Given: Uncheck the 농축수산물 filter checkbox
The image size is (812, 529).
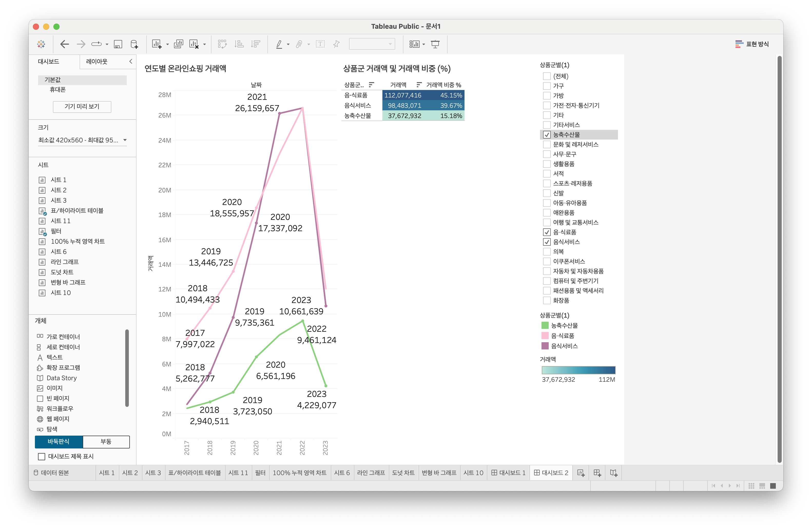Looking at the screenshot, I should tap(547, 135).
